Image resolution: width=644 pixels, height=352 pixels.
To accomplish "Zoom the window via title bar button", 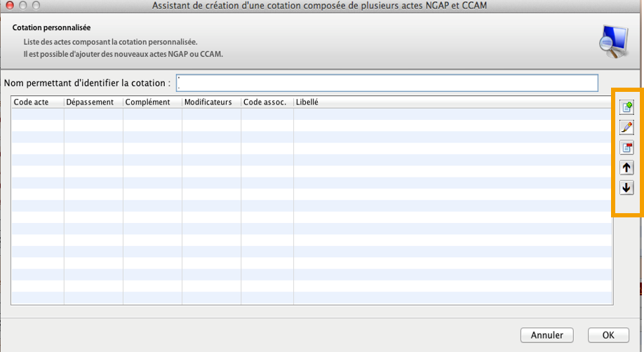I will 35,6.
